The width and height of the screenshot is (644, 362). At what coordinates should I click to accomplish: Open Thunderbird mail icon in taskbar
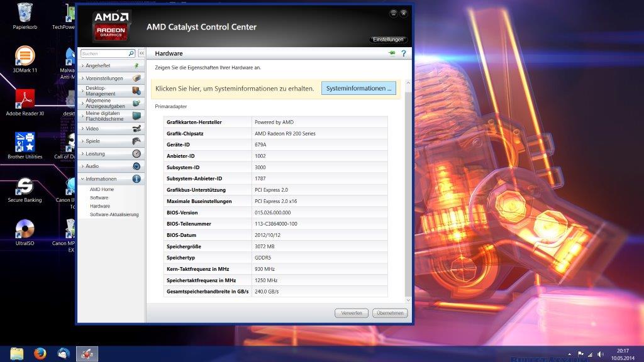coord(64,353)
